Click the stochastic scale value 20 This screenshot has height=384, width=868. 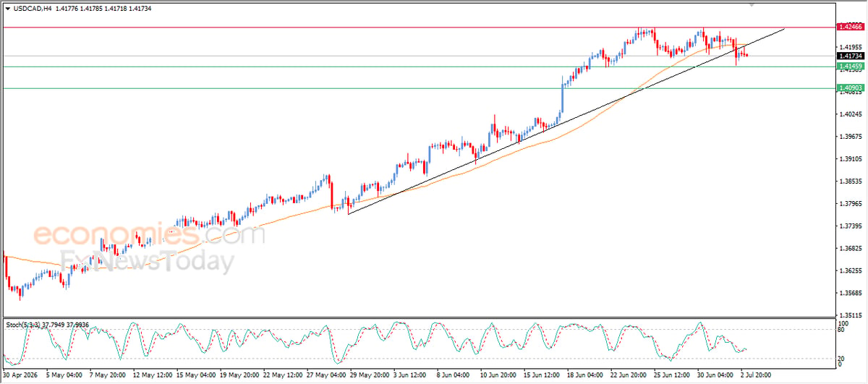click(x=842, y=358)
